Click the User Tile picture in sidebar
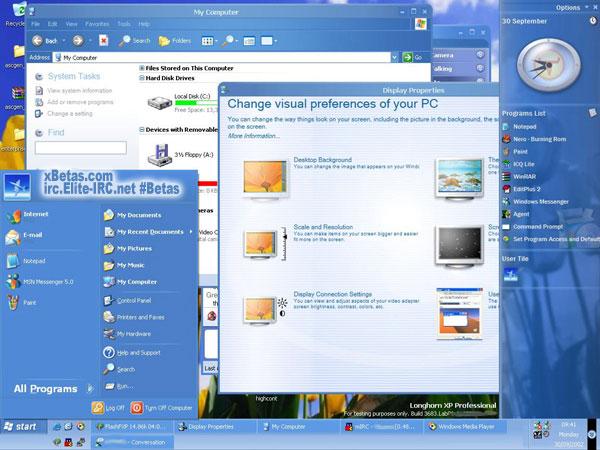 (511, 275)
